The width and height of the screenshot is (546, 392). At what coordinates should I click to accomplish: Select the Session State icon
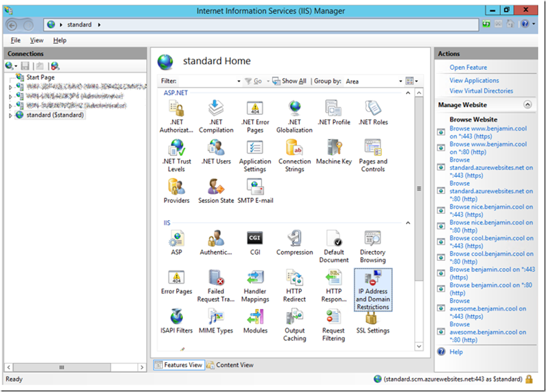click(216, 191)
